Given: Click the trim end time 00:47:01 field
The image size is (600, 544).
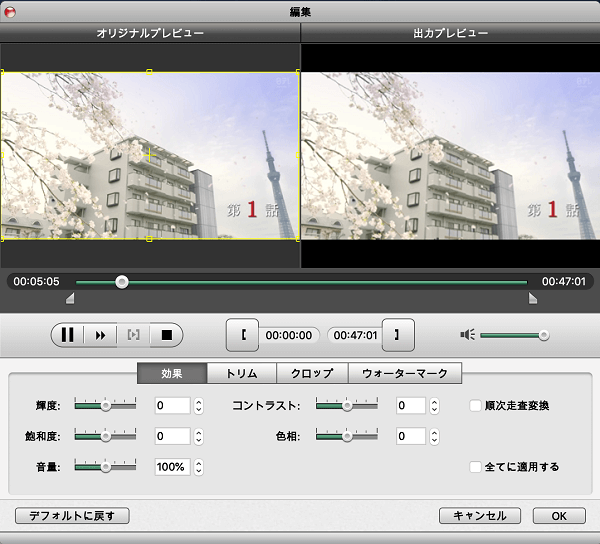Looking at the screenshot, I should [355, 335].
